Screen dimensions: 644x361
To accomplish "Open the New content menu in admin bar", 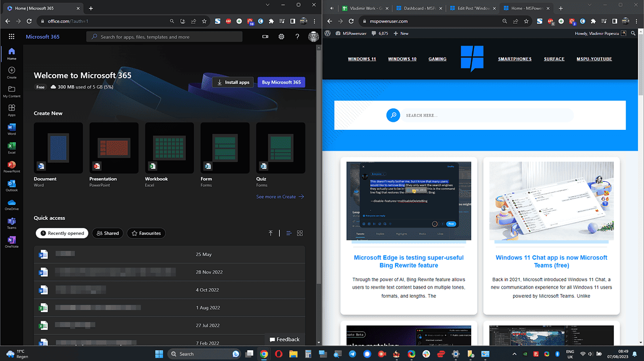I will click(x=401, y=33).
